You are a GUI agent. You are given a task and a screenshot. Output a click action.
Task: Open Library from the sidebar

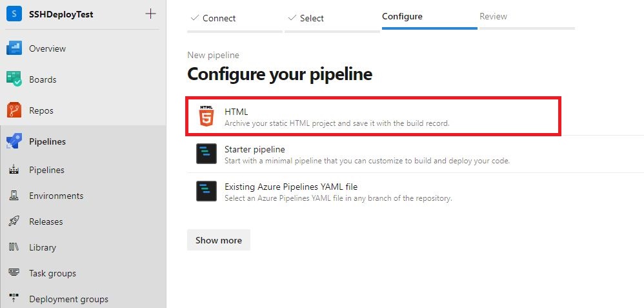[82, 247]
